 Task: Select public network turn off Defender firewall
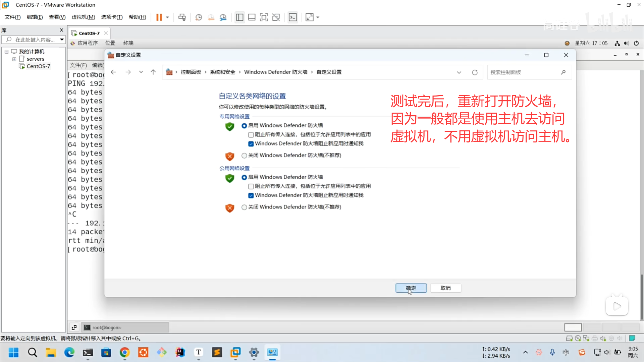pos(244,207)
